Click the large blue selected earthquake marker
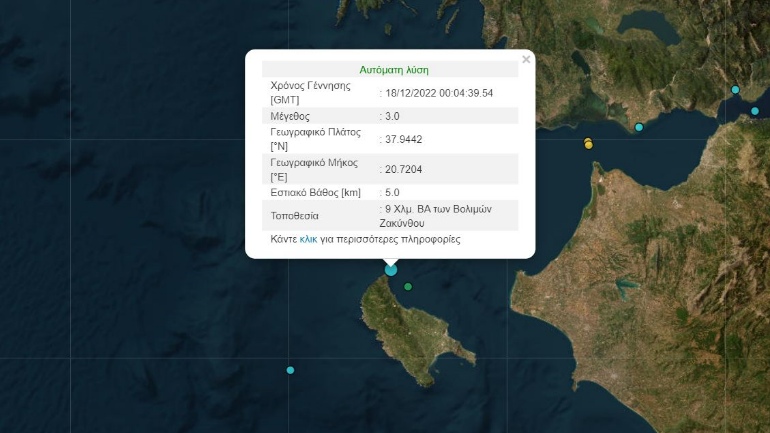 (391, 269)
